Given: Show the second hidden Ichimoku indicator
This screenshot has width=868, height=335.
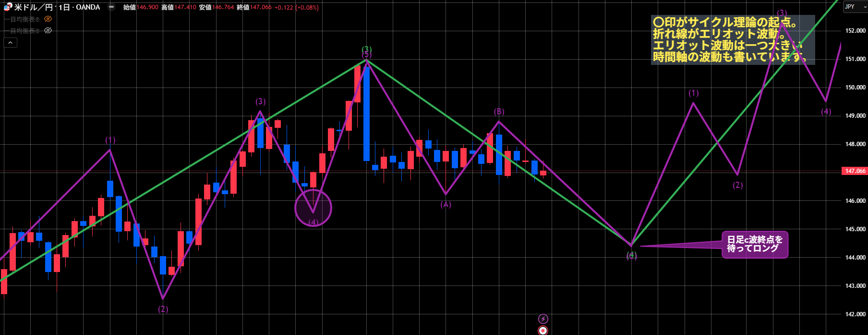Looking at the screenshot, I should (48, 31).
